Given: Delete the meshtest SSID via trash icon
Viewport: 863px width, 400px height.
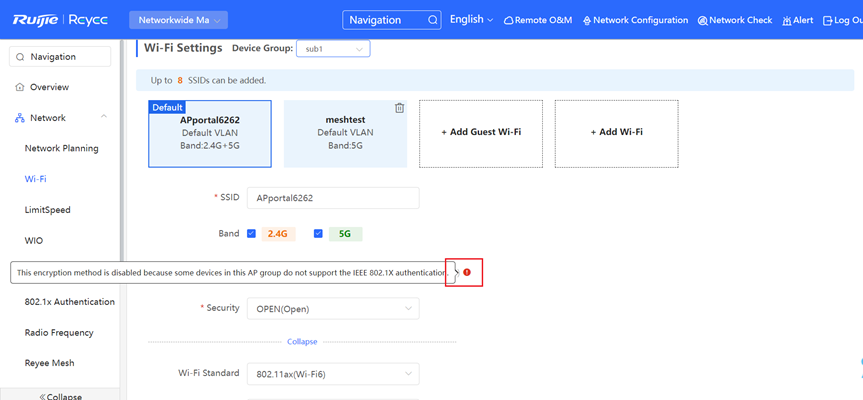Looking at the screenshot, I should [399, 108].
